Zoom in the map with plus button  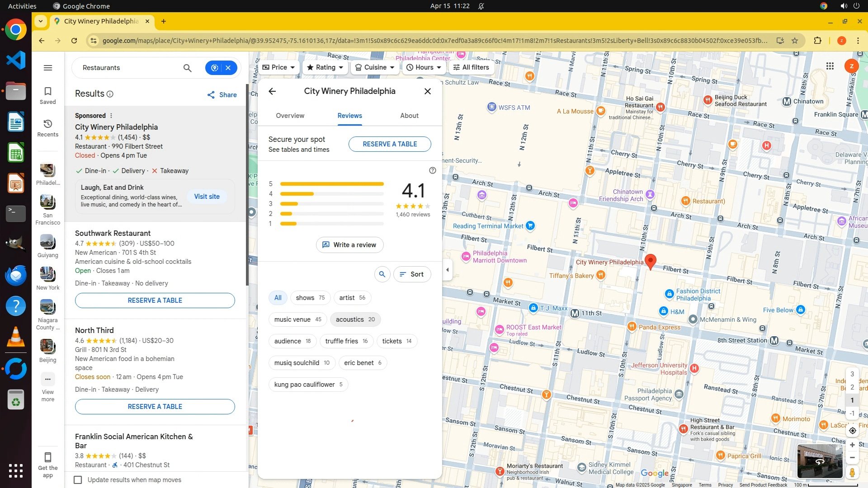point(852,445)
